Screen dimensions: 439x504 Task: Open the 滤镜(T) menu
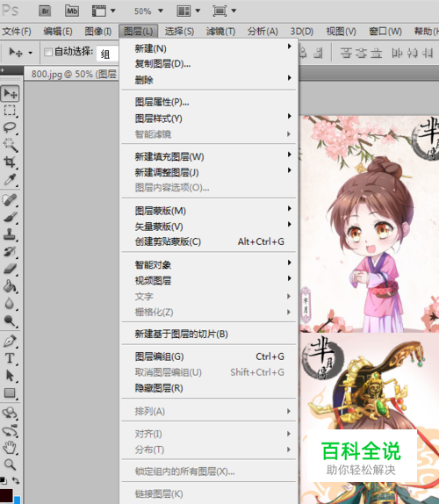coord(220,32)
